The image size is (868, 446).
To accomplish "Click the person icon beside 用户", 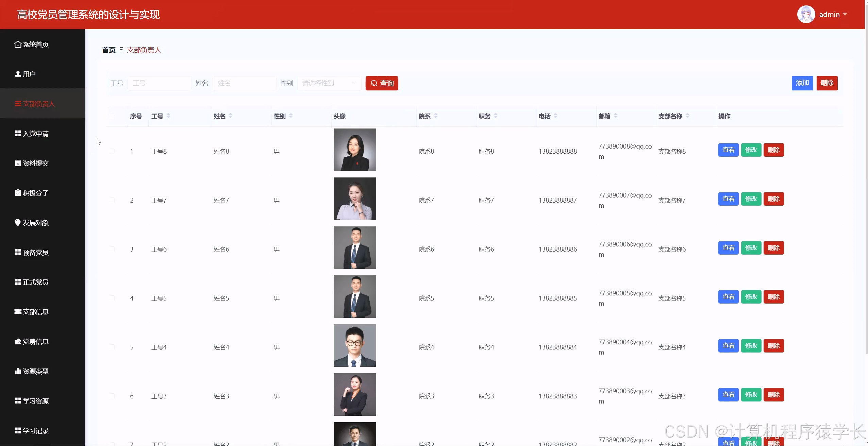I will click(18, 74).
